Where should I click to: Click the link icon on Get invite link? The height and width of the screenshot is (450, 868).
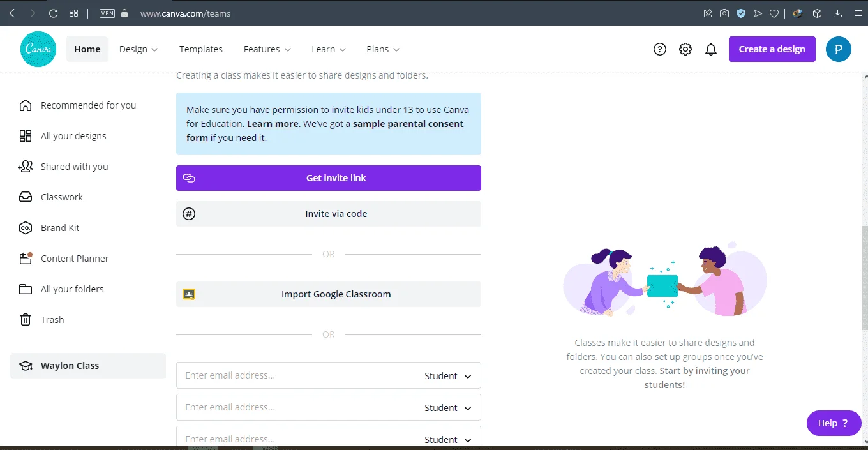189,178
